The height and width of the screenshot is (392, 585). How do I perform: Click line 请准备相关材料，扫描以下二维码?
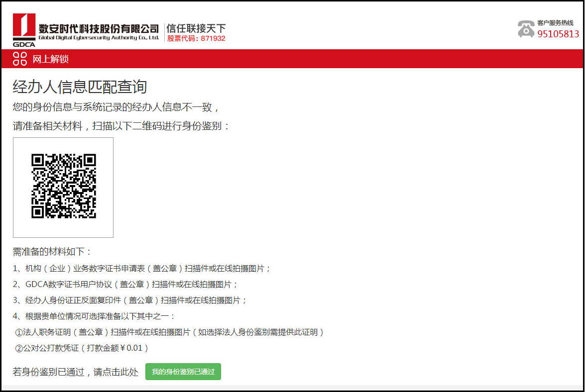pos(121,126)
